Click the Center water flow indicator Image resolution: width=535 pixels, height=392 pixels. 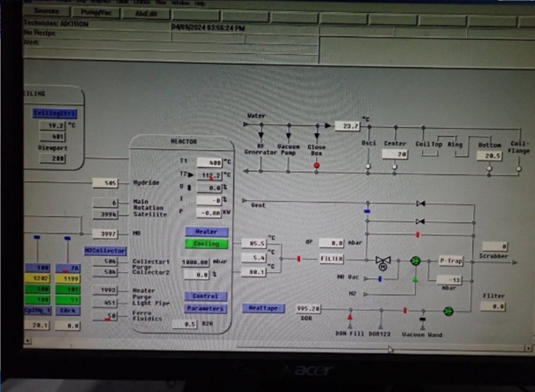395,167
